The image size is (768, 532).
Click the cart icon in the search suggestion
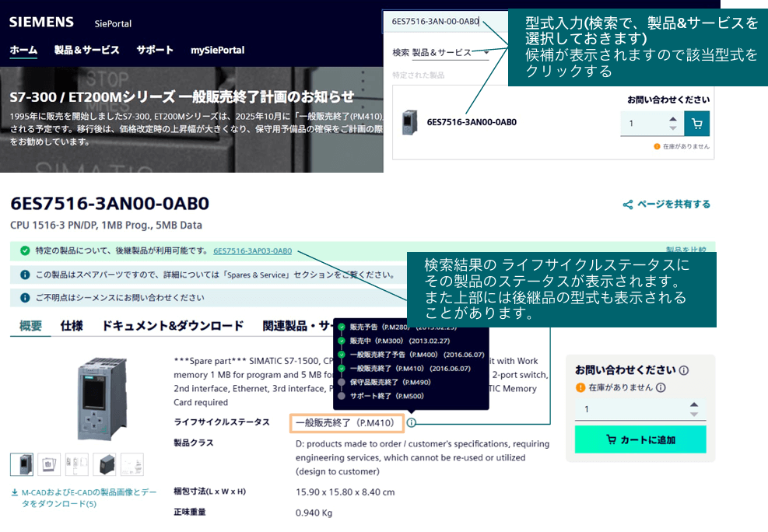click(x=696, y=123)
